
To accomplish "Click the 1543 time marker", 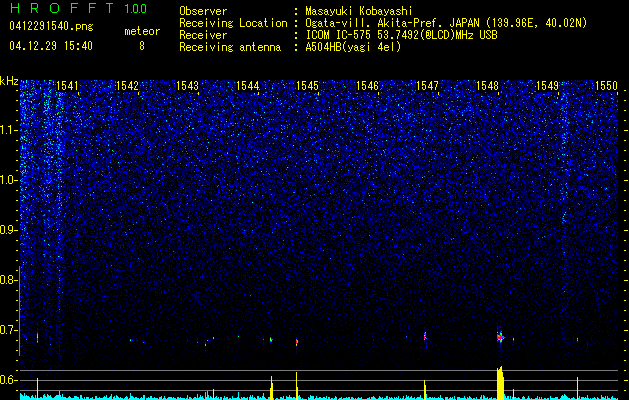I will (187, 85).
